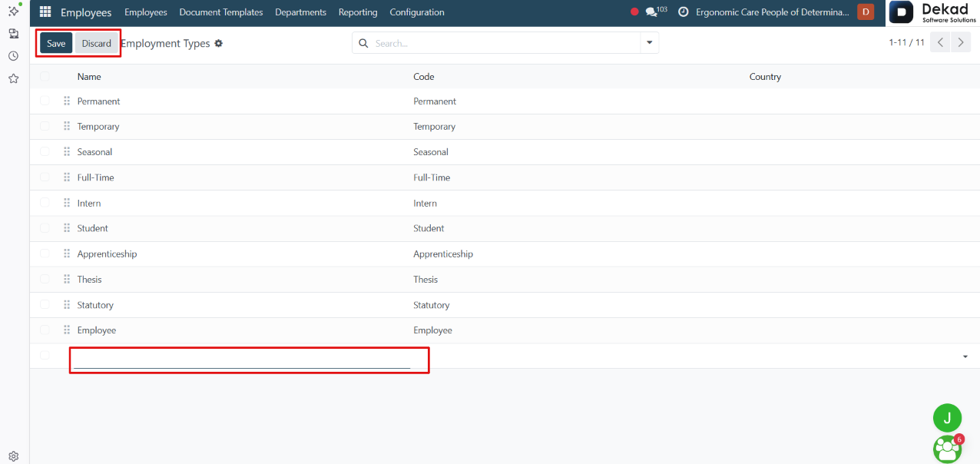Toggle the select-all header checkbox

coord(45,76)
